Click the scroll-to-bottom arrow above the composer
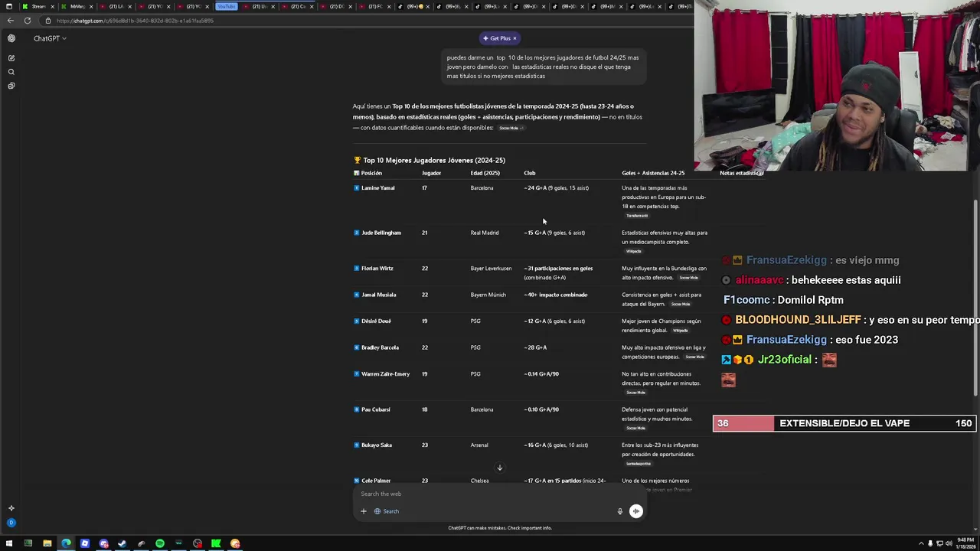 pos(499,468)
